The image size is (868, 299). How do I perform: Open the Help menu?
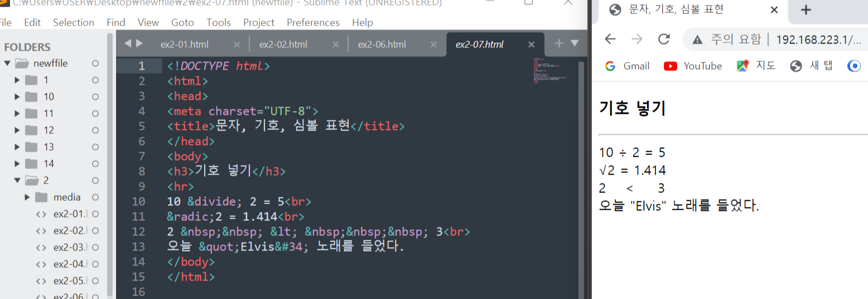point(363,22)
